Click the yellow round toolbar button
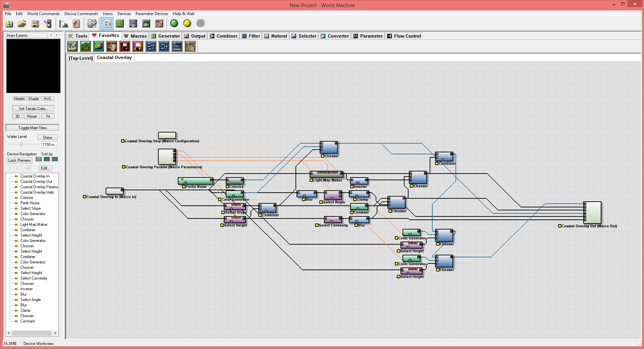644x349 pixels. (x=187, y=23)
